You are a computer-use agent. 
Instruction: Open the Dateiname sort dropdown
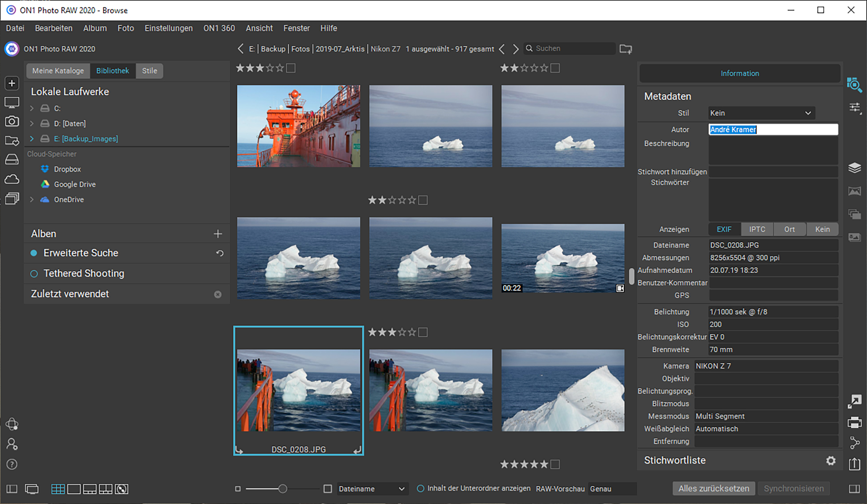[372, 488]
